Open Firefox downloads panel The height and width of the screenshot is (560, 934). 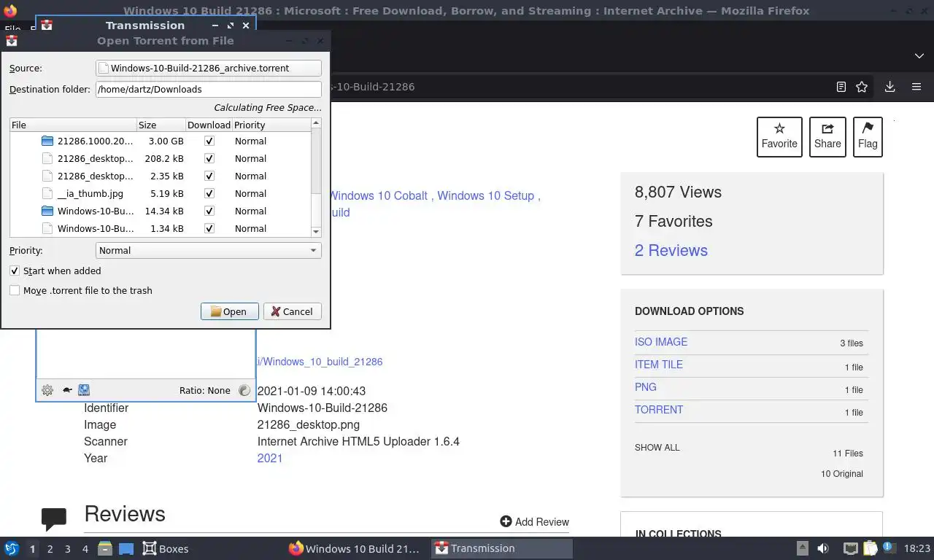[x=890, y=87]
